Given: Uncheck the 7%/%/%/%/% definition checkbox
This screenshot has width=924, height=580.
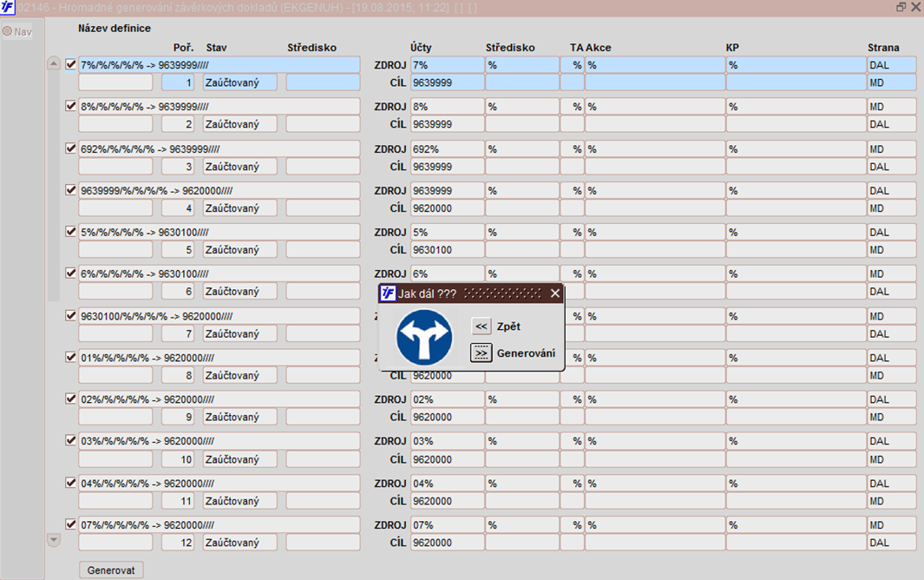Looking at the screenshot, I should pyautogui.click(x=71, y=64).
